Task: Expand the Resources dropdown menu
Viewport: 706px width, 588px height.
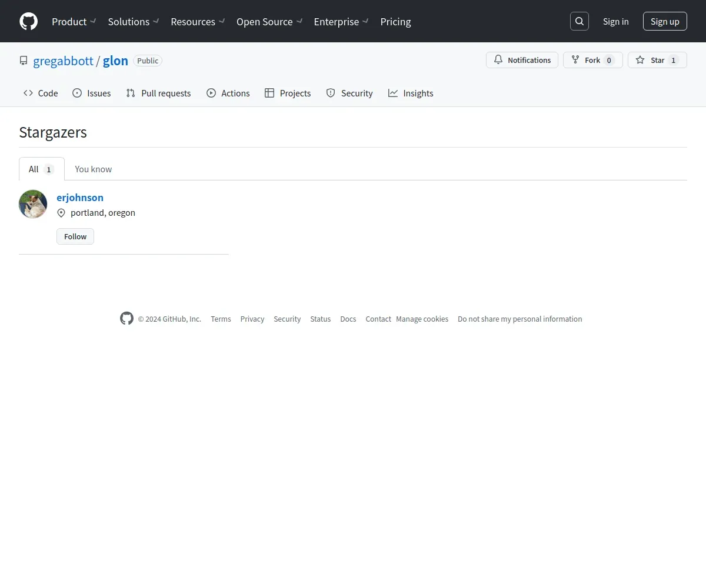Action: 198,22
